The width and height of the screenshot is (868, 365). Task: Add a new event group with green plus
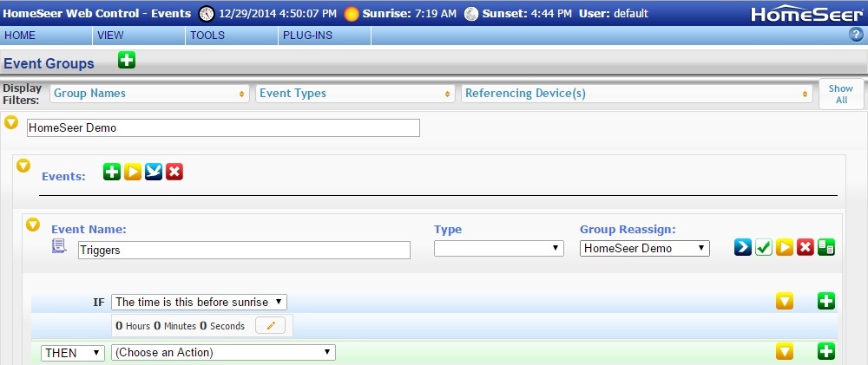(127, 60)
